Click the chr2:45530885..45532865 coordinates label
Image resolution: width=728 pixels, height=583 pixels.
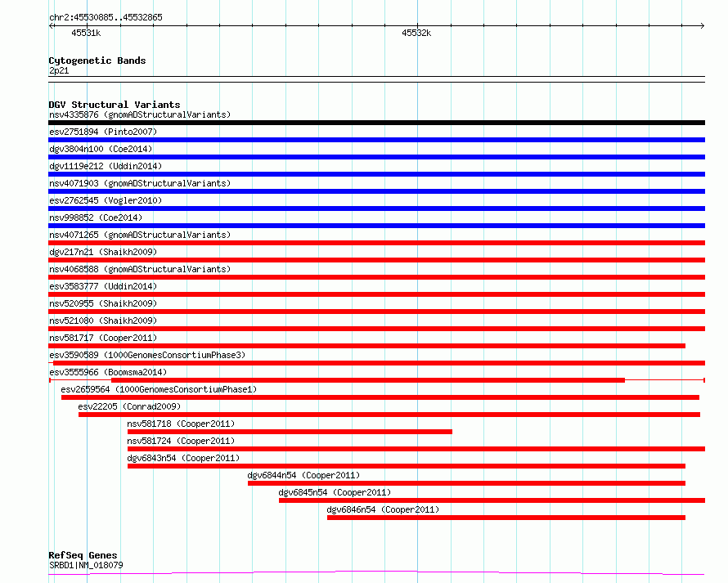(106, 17)
